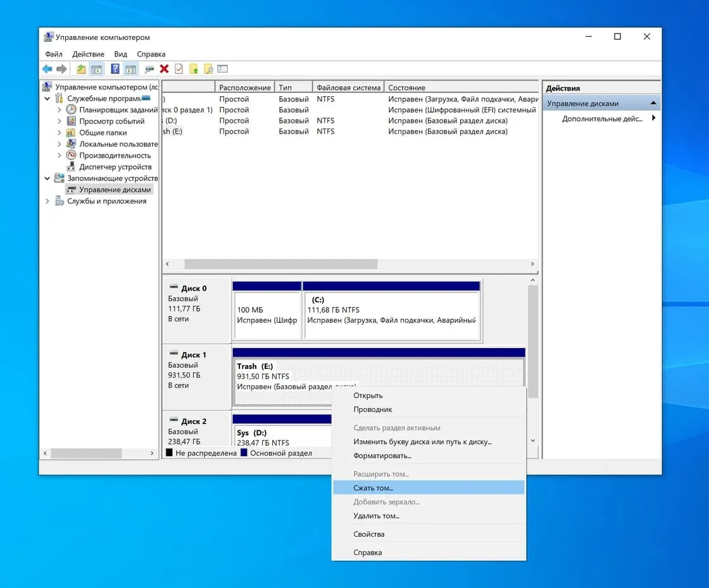
Task: Click the folder with magnifier toolbar icon
Action: pyautogui.click(x=208, y=69)
